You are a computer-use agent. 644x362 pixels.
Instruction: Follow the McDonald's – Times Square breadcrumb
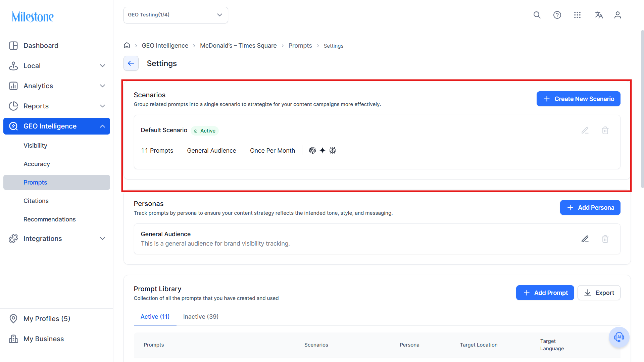click(238, 46)
